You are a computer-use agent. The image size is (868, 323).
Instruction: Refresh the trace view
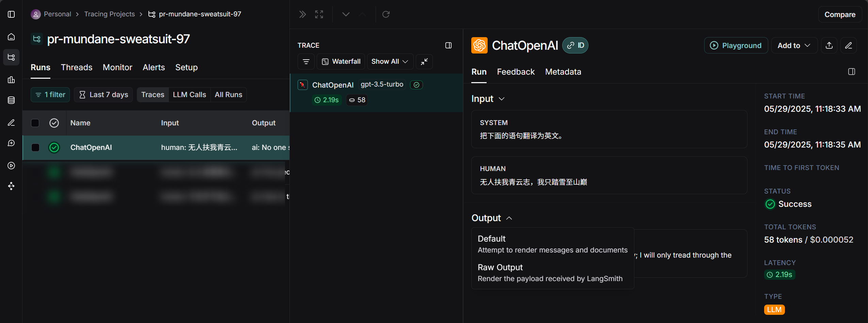(386, 14)
